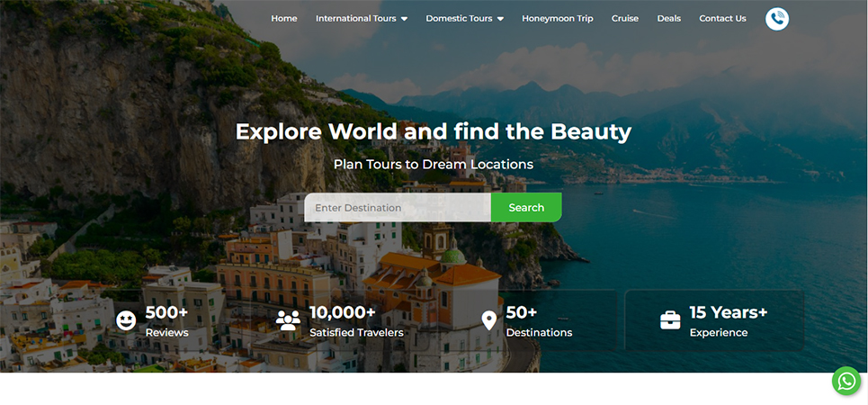Navigate to Contact Us
The image size is (868, 405).
point(722,18)
